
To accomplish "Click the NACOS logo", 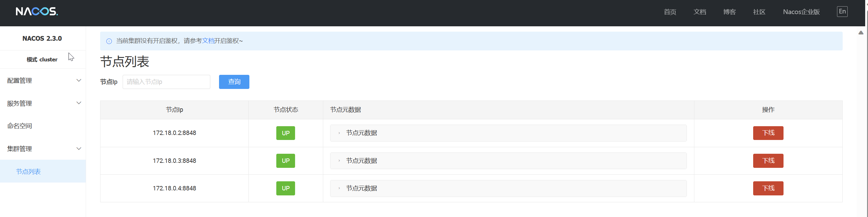I will tap(37, 12).
